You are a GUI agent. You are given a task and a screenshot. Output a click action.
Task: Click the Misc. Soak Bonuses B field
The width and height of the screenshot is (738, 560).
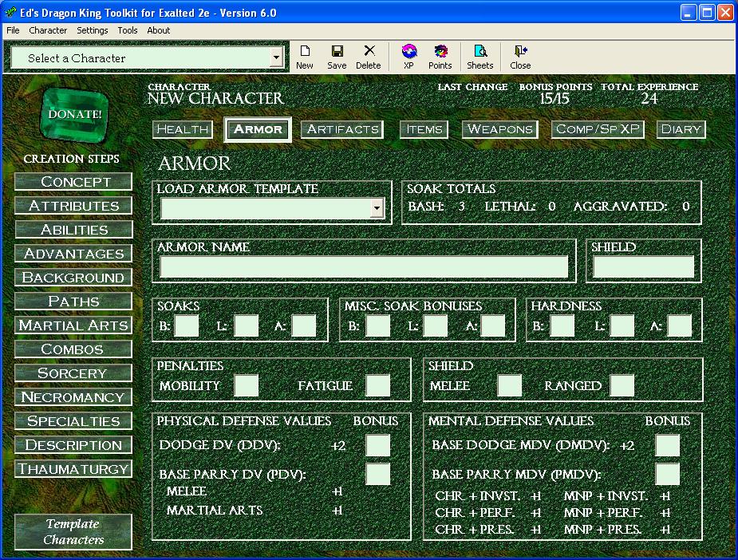click(378, 325)
